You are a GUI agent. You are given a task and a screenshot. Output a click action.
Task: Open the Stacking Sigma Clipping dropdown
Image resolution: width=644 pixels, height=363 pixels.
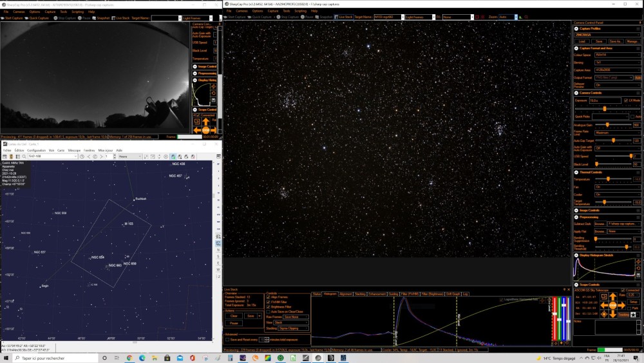293,328
